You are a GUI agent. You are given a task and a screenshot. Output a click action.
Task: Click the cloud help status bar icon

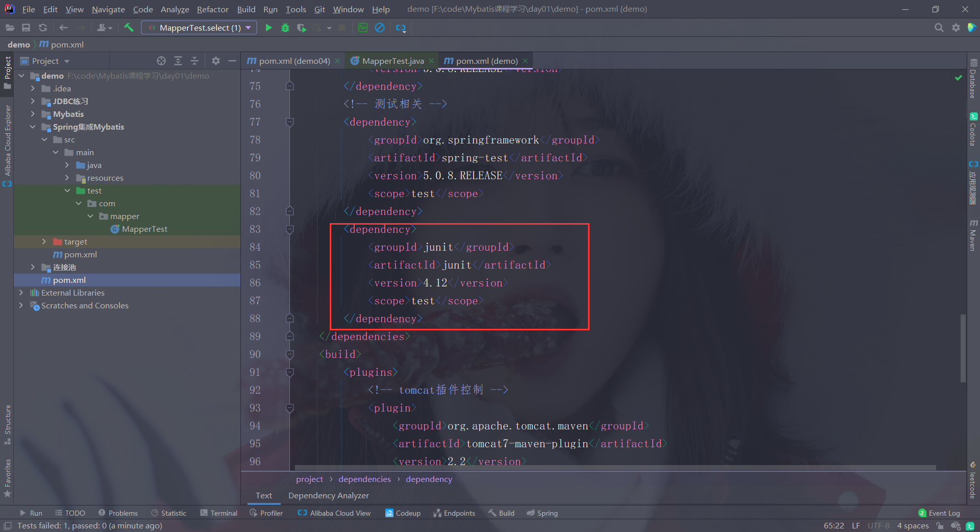tap(956, 526)
